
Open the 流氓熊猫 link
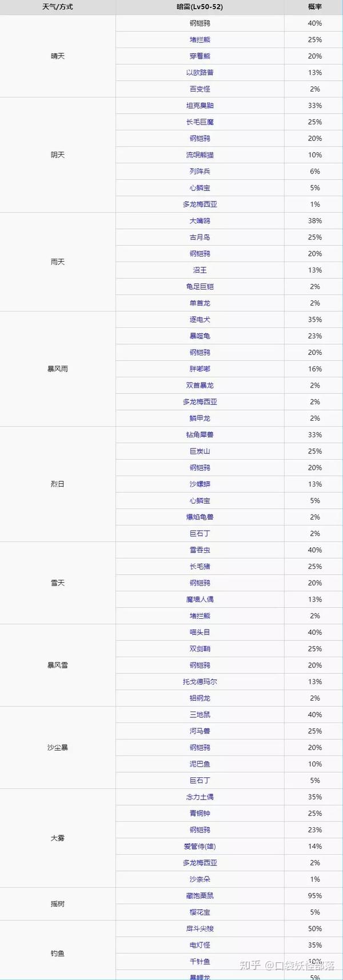pos(200,155)
